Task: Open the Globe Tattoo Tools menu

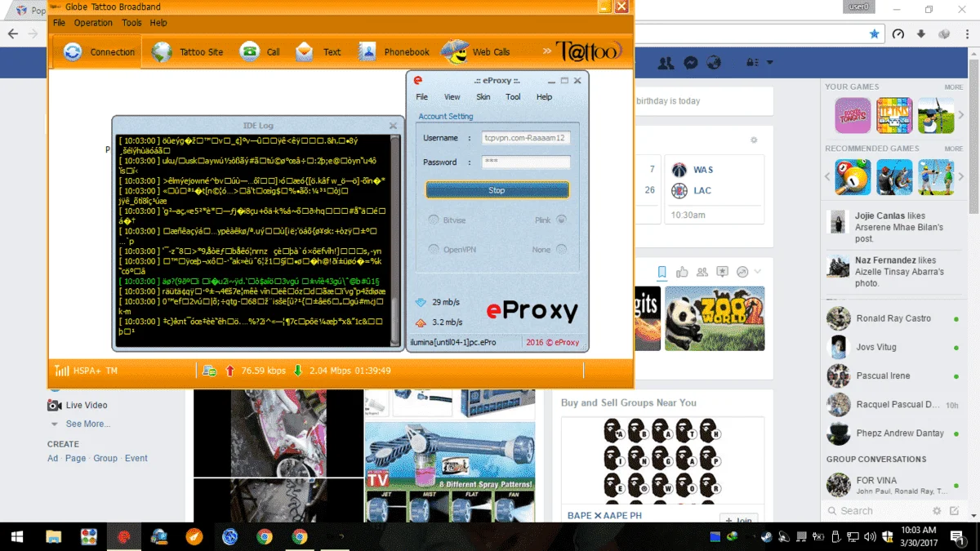Action: tap(131, 23)
